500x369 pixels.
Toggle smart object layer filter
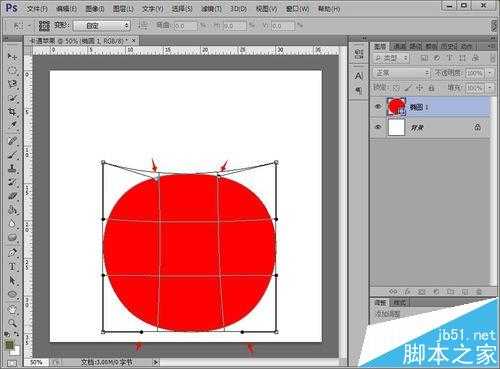click(476, 58)
